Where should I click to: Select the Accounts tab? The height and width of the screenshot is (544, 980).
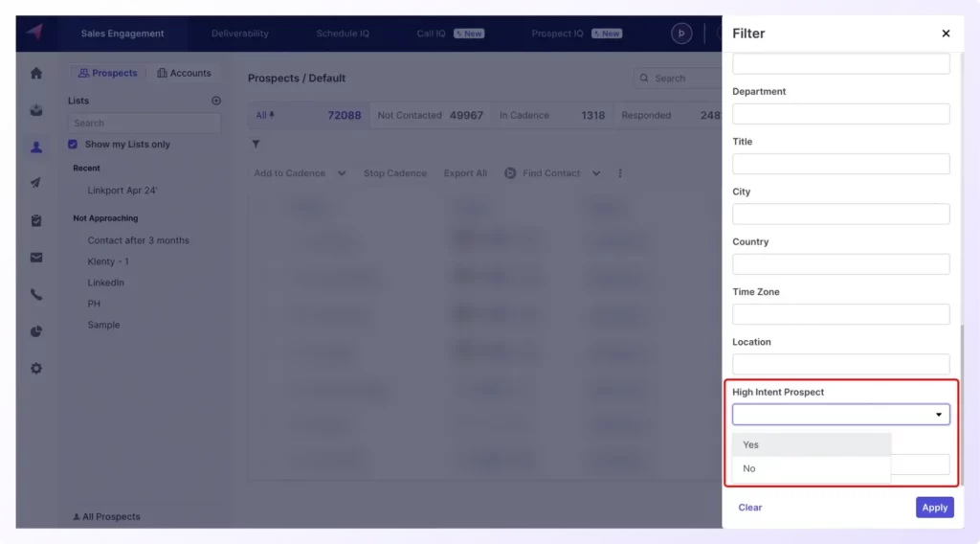tap(184, 73)
